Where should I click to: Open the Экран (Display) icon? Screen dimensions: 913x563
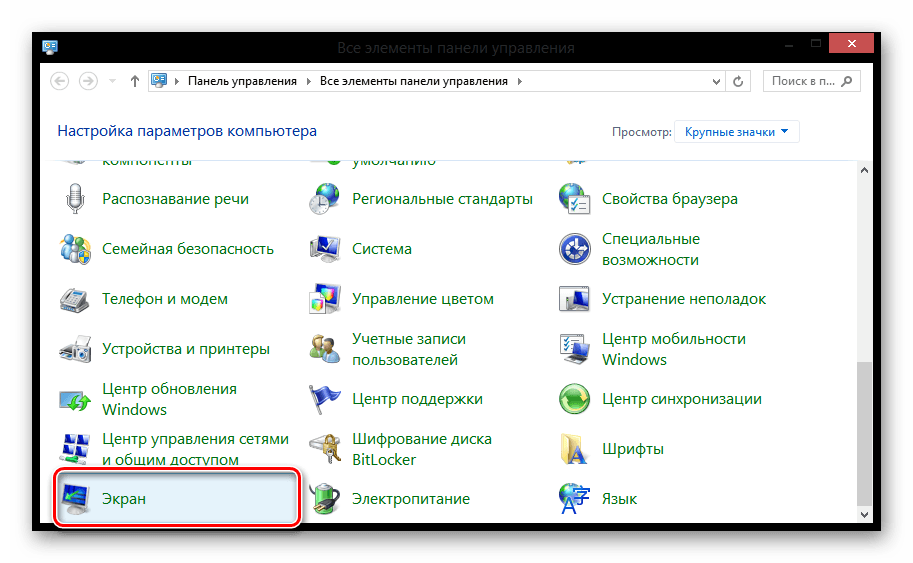point(76,497)
